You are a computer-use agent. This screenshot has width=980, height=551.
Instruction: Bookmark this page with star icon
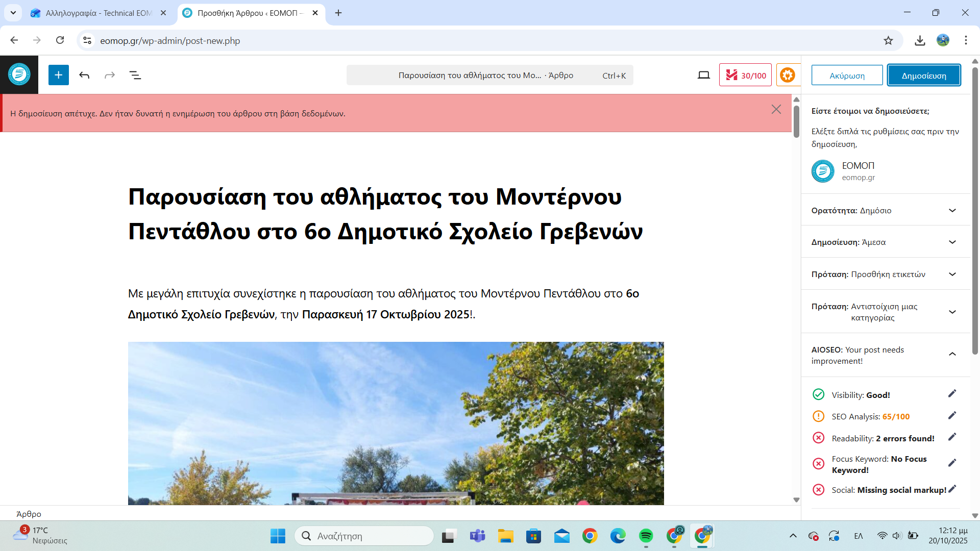(x=888, y=40)
